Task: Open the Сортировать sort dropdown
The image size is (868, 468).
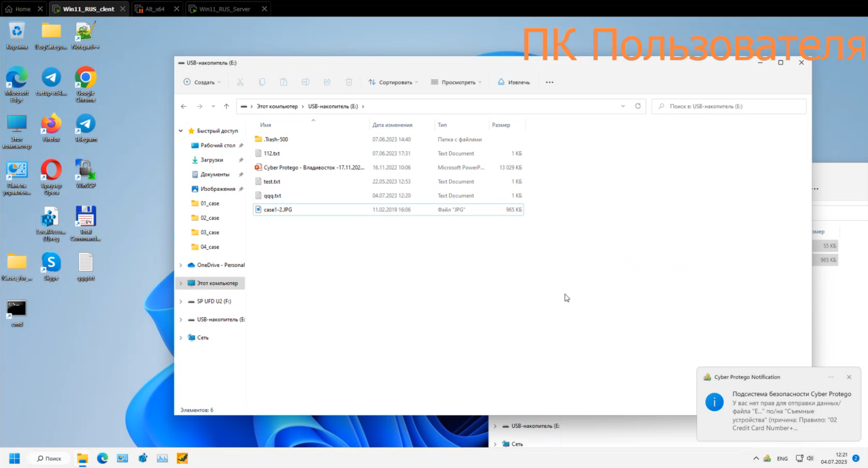Action: tap(393, 82)
